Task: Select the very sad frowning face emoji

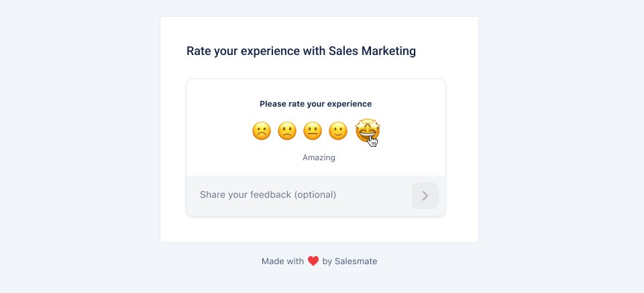Action: pyautogui.click(x=262, y=131)
